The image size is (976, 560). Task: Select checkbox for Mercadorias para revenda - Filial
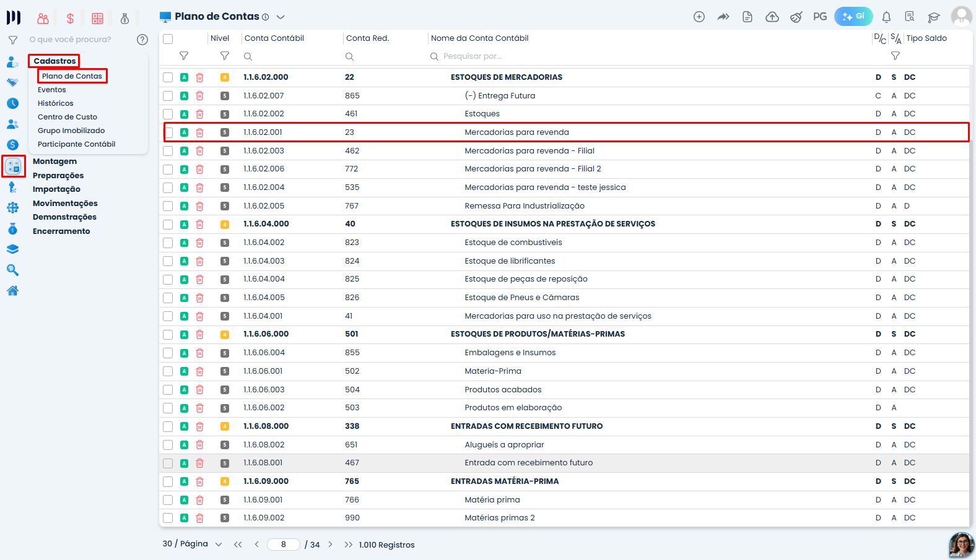[168, 151]
